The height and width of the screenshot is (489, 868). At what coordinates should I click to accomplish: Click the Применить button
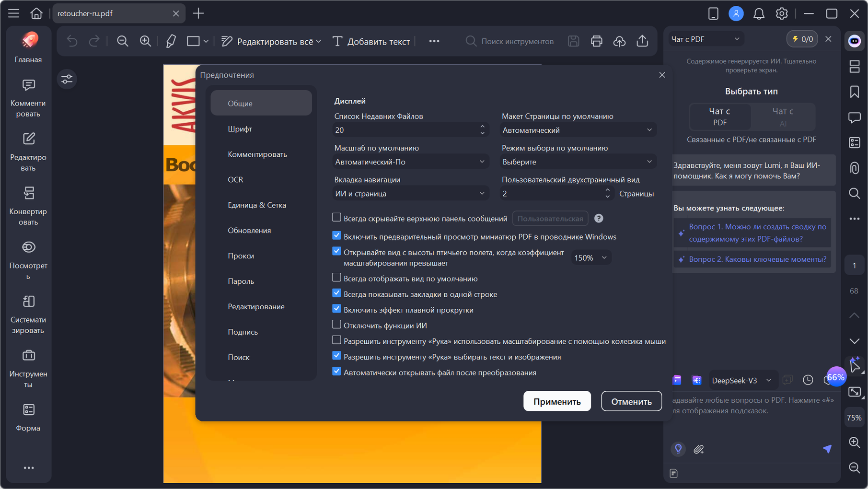pyautogui.click(x=557, y=401)
